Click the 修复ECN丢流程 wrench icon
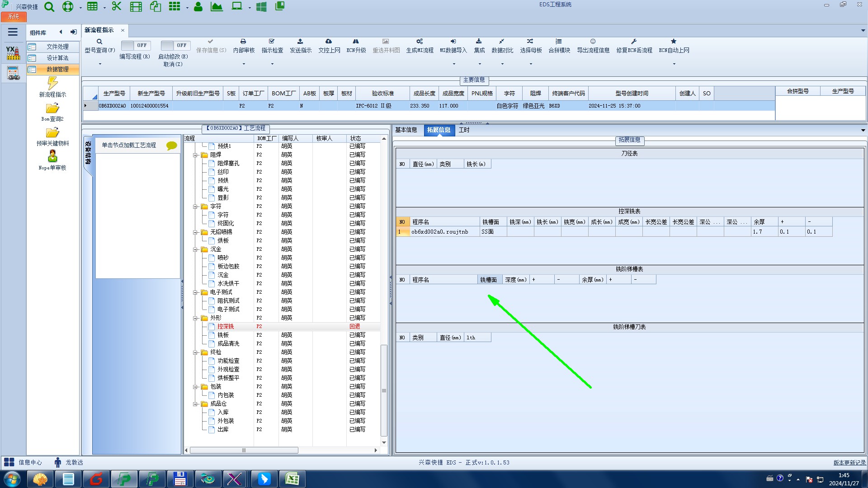The image size is (868, 488). (634, 42)
